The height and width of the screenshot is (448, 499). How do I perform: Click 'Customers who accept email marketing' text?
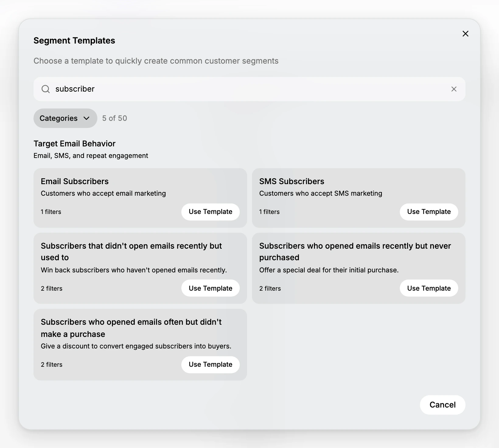(103, 194)
